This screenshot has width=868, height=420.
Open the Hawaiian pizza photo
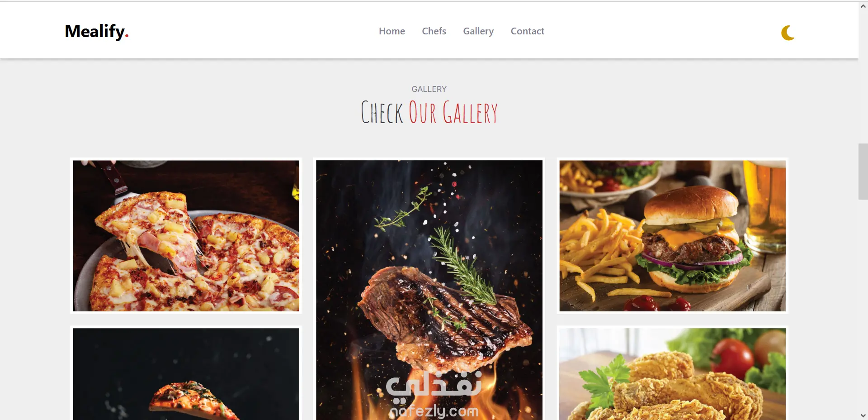(x=186, y=236)
